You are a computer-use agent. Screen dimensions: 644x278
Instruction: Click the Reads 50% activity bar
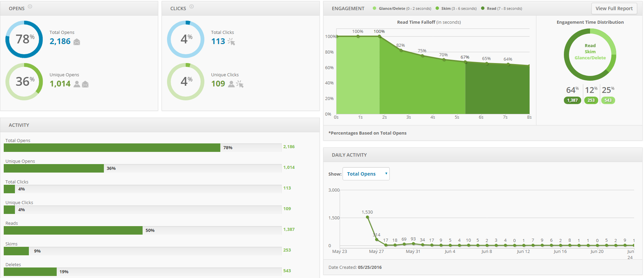(x=73, y=231)
